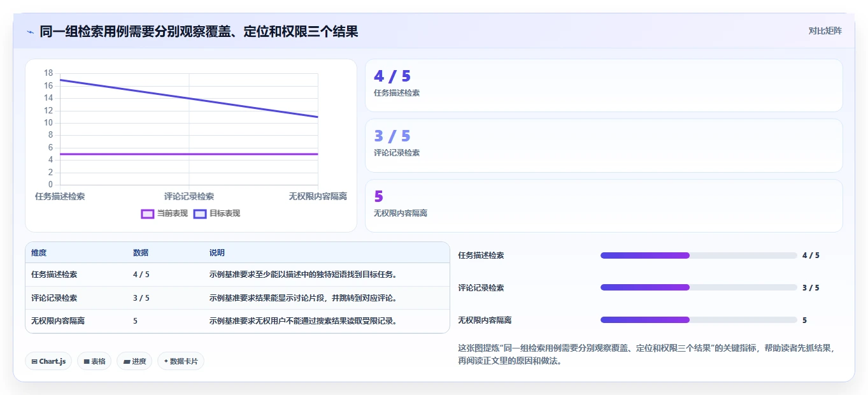
Task: Click table description about 显示讨论片段
Action: 304,298
